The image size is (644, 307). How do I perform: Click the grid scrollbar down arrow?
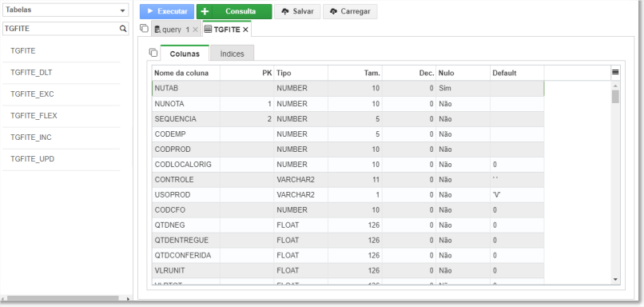[x=615, y=279]
